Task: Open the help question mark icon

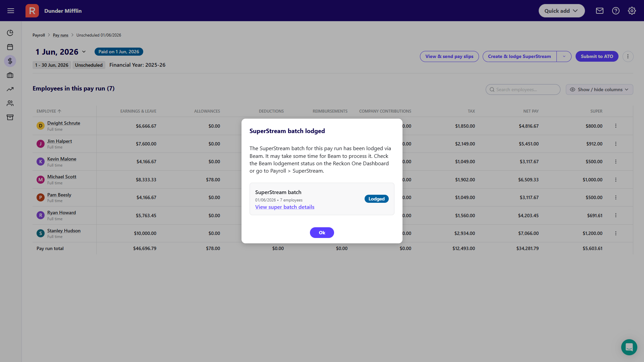Action: pos(616,11)
